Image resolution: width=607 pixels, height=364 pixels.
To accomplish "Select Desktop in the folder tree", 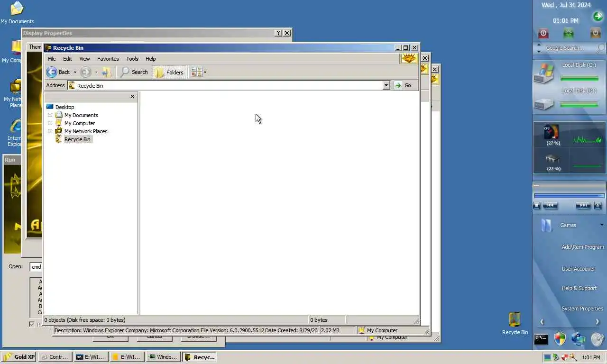I will (x=64, y=107).
